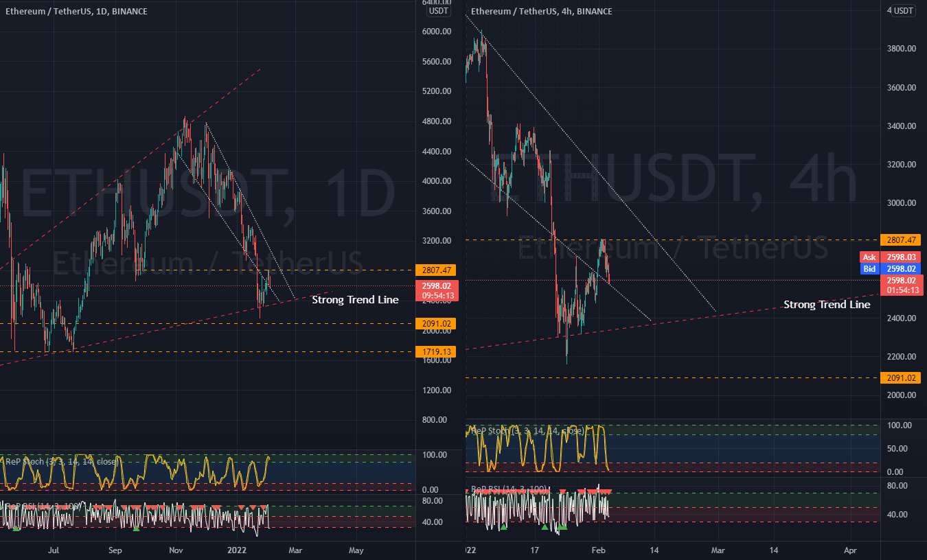Viewport: 927px width, 560px height.
Task: Click 4800.00 on the 1D price axis
Action: coord(437,121)
